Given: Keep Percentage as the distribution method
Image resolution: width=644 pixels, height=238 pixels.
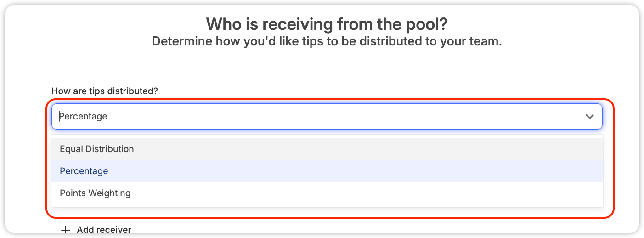Looking at the screenshot, I should pyautogui.click(x=327, y=171).
